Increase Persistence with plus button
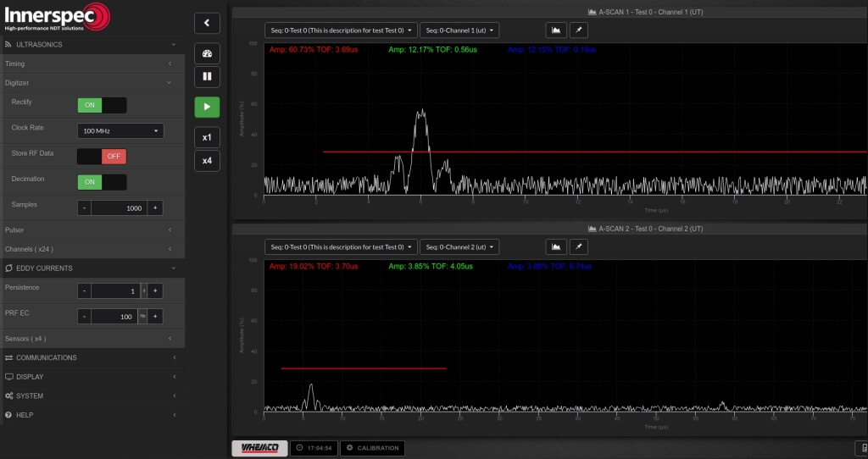Screen dimensions: 868x459 (x=155, y=290)
